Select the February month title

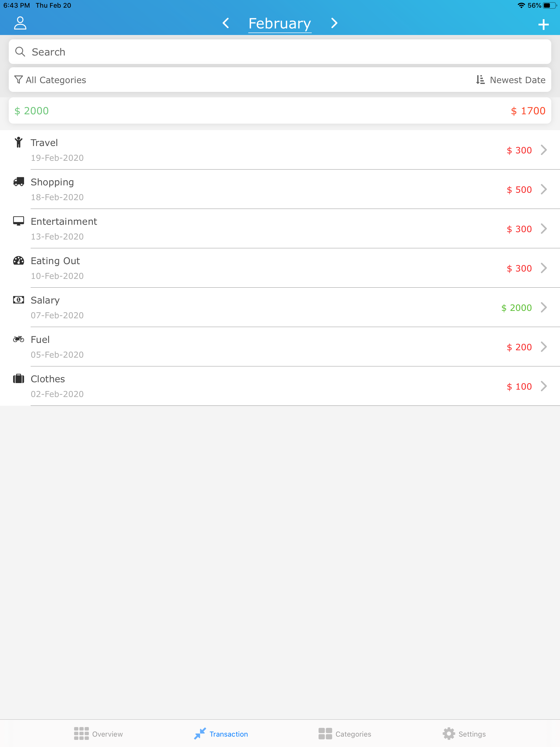(280, 24)
